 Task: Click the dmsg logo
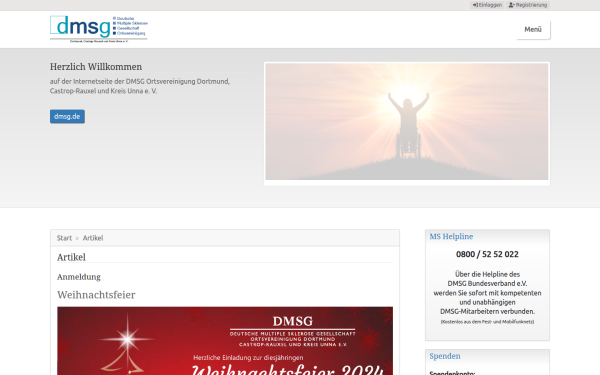click(x=99, y=29)
